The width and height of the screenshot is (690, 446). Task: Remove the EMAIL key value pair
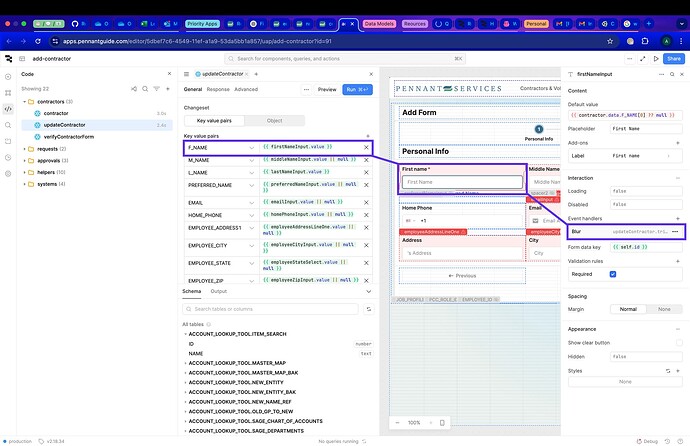click(x=366, y=203)
